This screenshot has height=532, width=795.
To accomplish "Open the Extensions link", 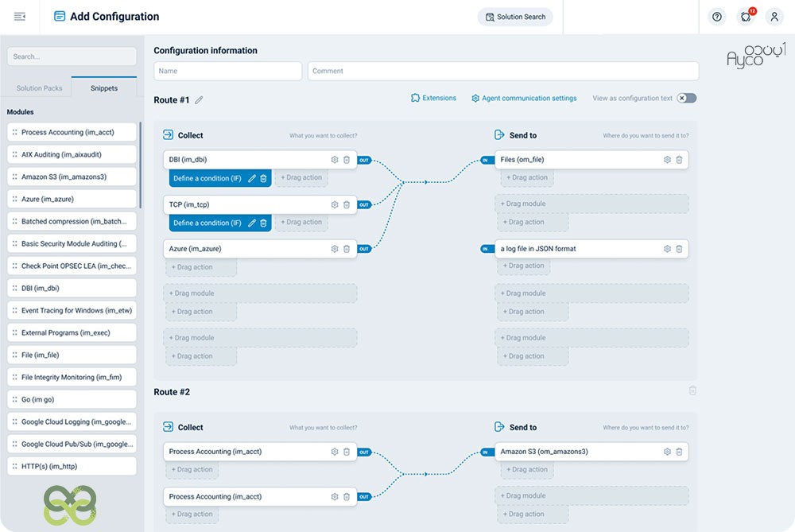I will click(x=433, y=99).
